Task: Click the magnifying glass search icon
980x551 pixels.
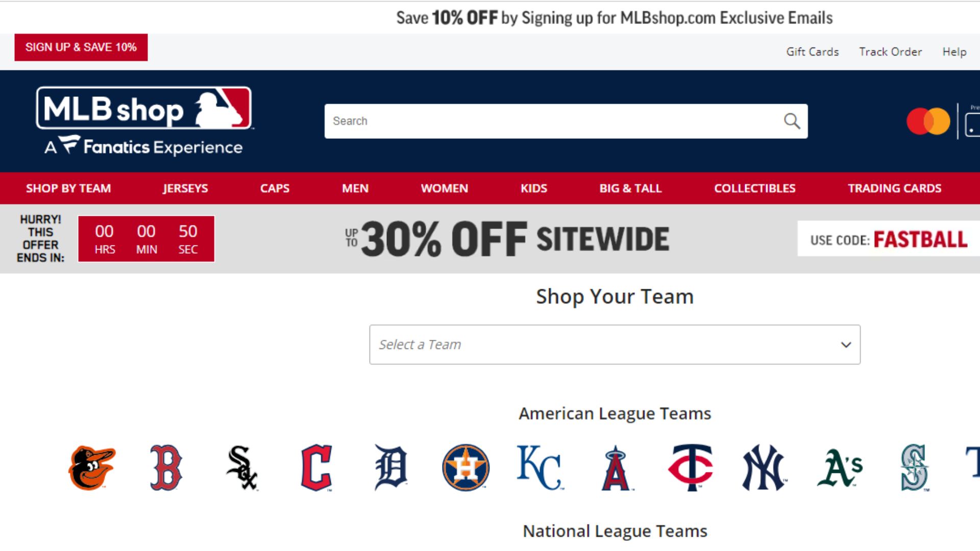Action: pyautogui.click(x=792, y=121)
